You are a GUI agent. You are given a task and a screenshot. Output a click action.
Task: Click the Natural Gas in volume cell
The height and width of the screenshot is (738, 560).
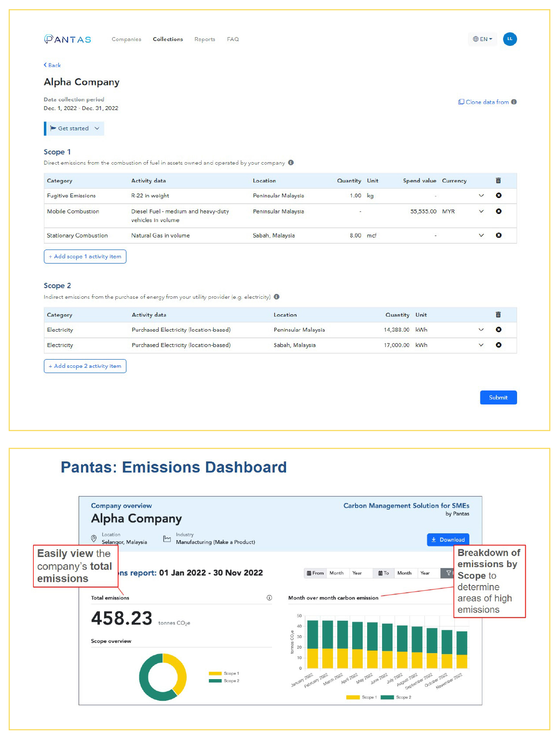[161, 236]
